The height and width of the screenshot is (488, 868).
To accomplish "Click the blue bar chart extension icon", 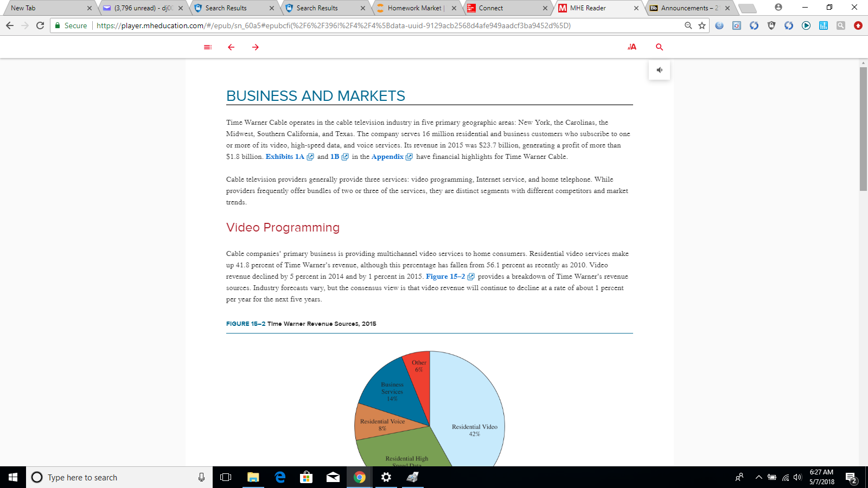I will coord(824,25).
